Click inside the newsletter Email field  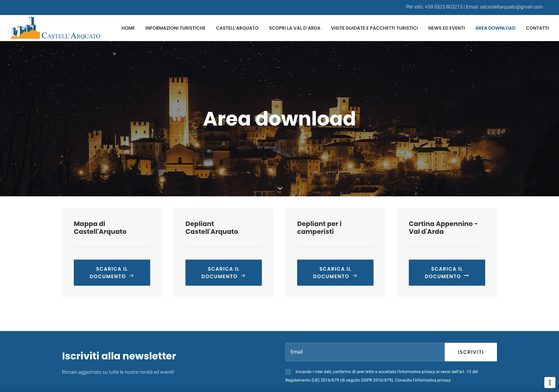(365, 352)
